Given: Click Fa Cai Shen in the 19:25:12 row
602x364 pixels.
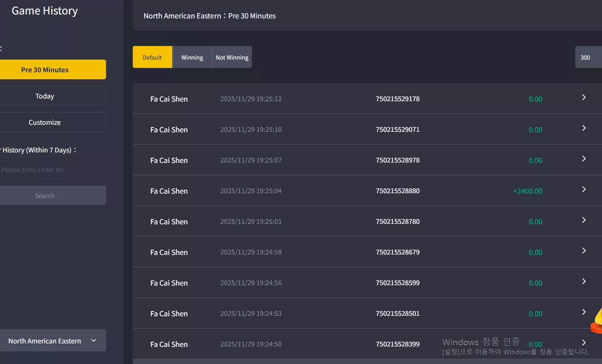Looking at the screenshot, I should coord(169,99).
